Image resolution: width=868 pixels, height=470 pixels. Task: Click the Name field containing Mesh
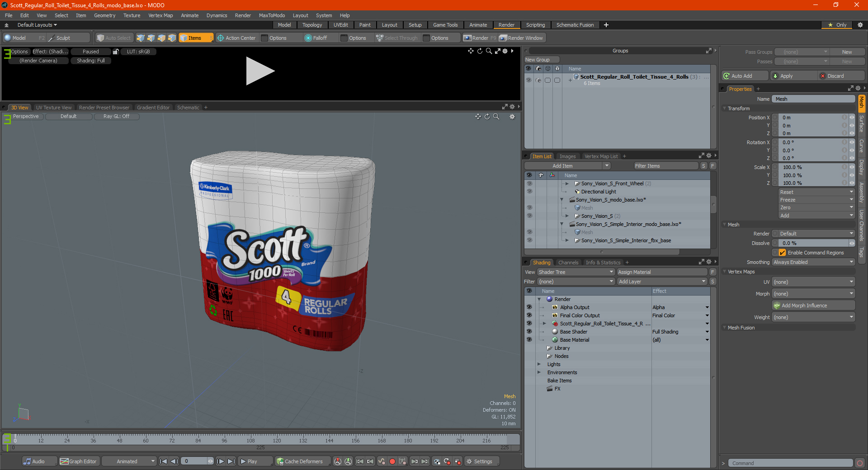(813, 99)
